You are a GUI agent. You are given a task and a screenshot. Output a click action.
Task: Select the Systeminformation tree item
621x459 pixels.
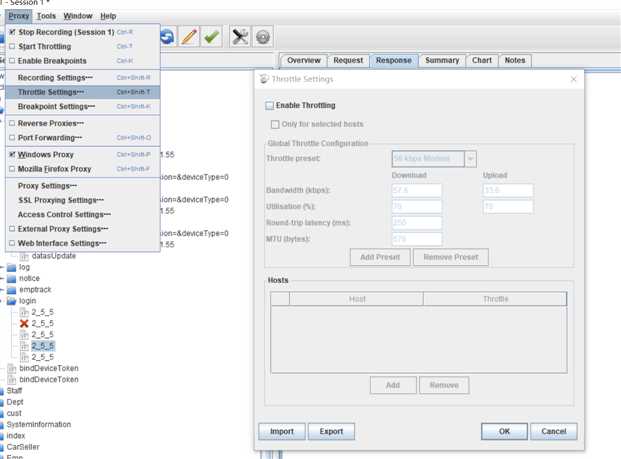(x=38, y=425)
